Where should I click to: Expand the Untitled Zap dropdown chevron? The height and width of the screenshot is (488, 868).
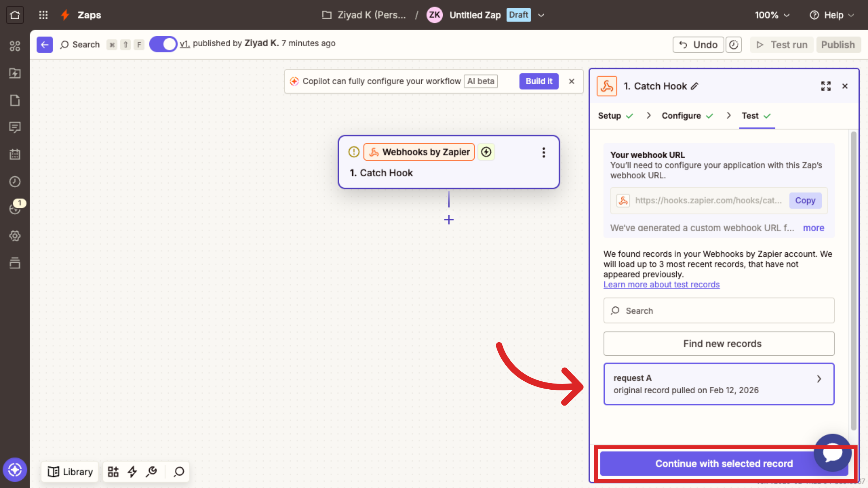point(541,15)
